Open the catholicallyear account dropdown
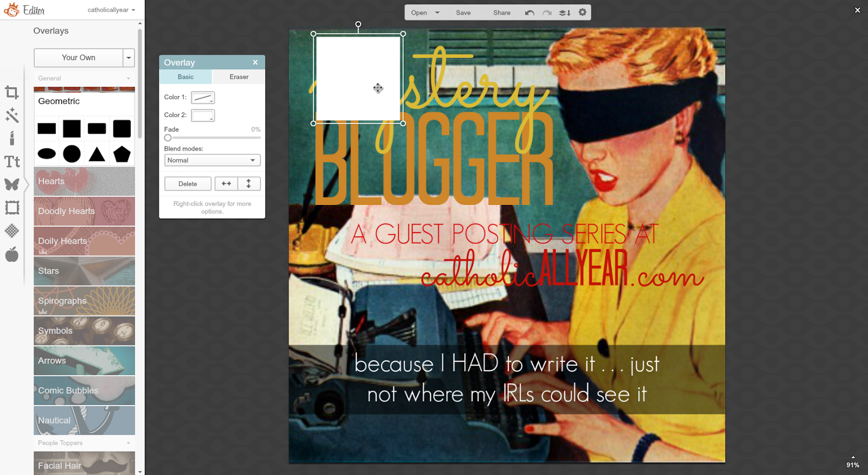868x475 pixels. click(x=111, y=10)
